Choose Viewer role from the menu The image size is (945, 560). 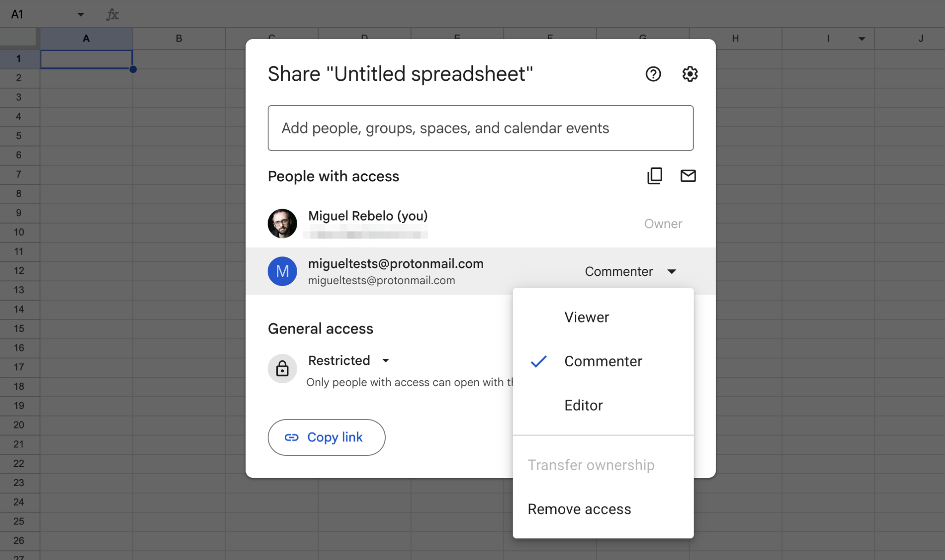tap(603, 317)
